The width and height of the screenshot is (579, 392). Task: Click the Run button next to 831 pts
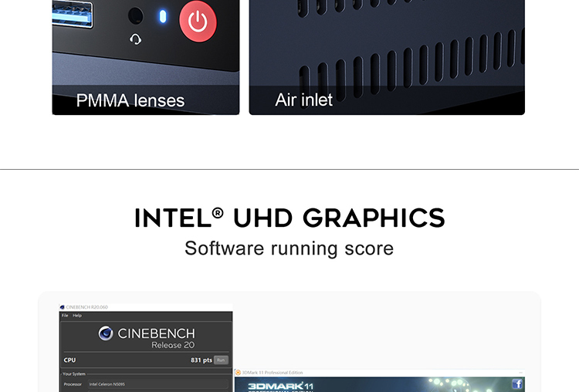(221, 360)
